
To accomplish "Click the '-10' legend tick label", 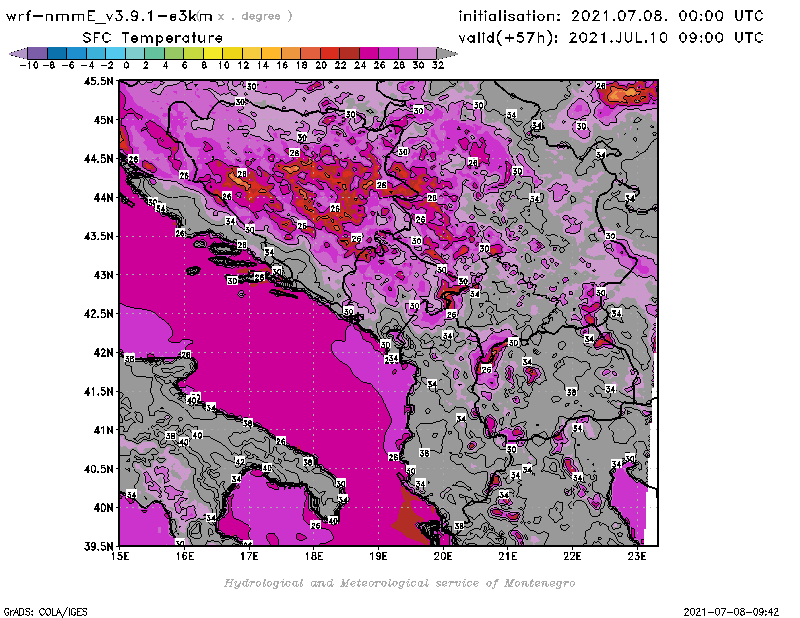I will pos(29,65).
